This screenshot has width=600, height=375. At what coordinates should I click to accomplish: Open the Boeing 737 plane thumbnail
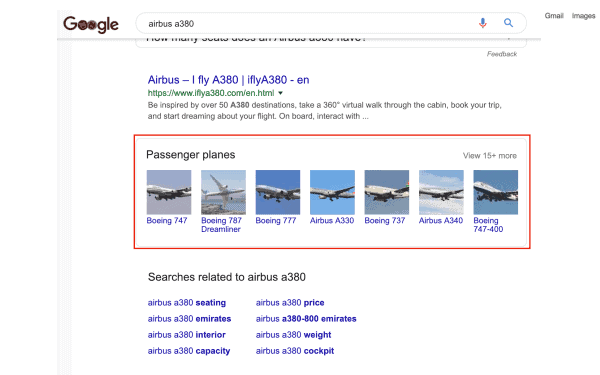click(x=387, y=192)
